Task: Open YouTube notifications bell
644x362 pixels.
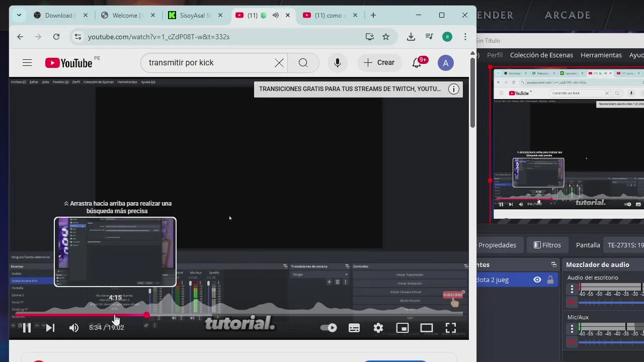Action: tap(417, 63)
